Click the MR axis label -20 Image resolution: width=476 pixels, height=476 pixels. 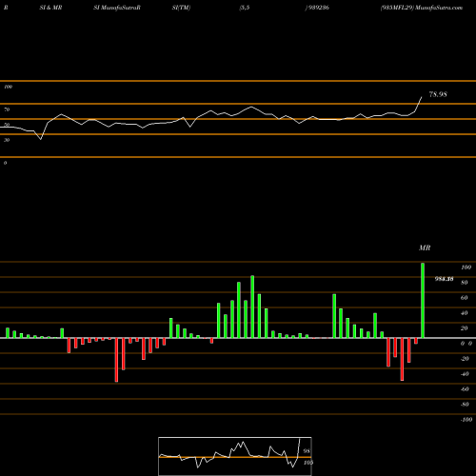pos(465,359)
